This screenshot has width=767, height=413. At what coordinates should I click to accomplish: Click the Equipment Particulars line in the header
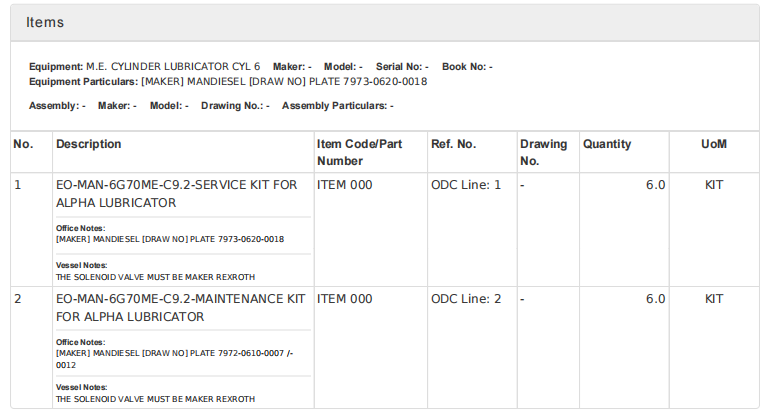tap(228, 81)
